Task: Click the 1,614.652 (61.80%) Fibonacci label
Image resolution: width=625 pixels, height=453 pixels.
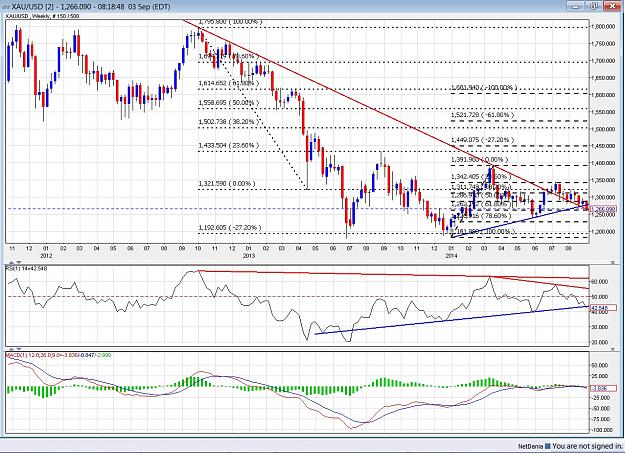Action: click(x=229, y=83)
